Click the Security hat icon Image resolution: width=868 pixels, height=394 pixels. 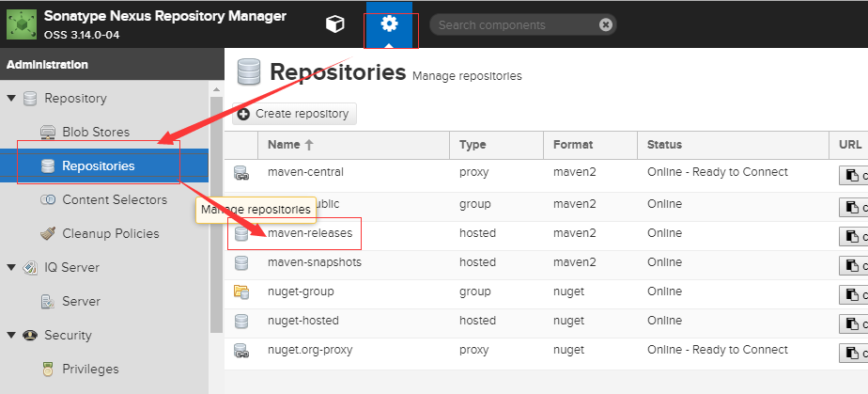[30, 336]
